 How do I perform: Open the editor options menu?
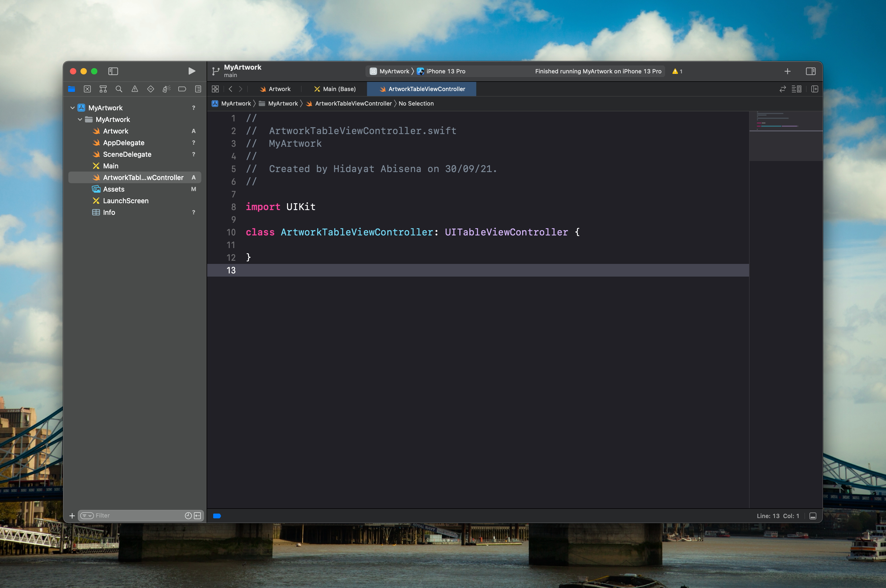click(x=797, y=89)
